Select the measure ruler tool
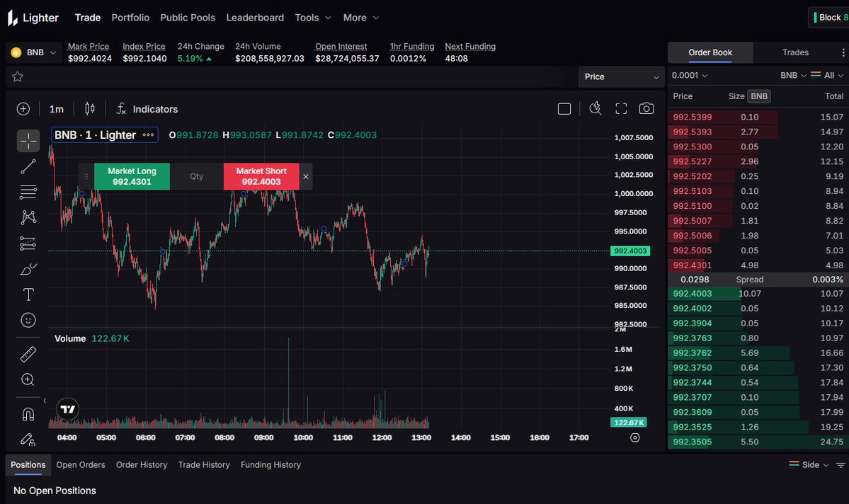This screenshot has width=849, height=504. [28, 353]
